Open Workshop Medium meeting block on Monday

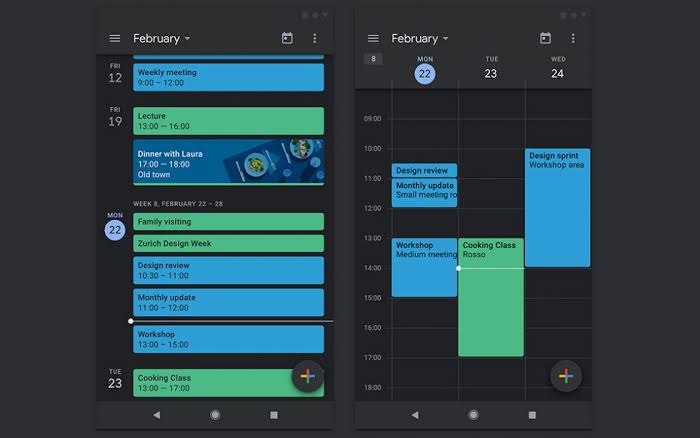424,267
